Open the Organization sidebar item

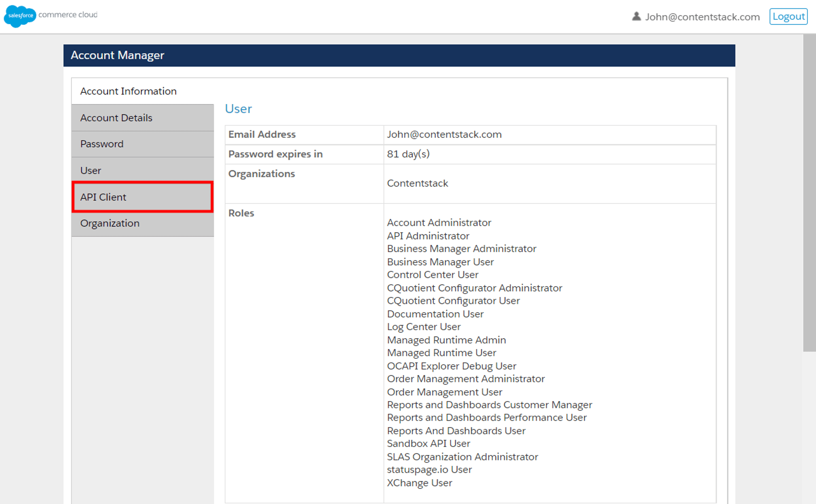(143, 223)
